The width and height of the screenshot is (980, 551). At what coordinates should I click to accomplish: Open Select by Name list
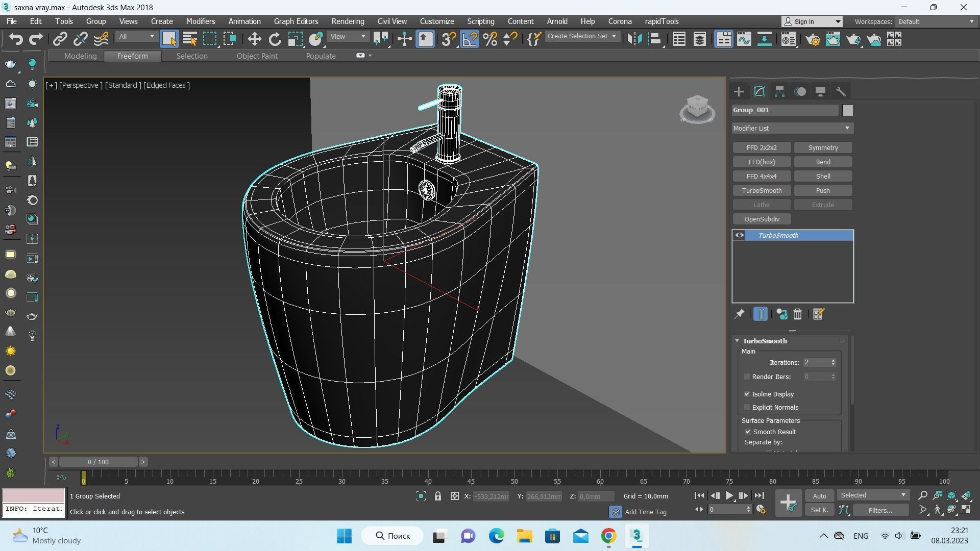(x=190, y=39)
